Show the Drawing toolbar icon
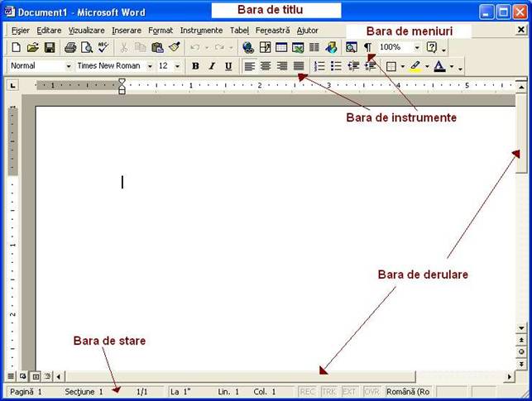The image size is (532, 401). (331, 47)
